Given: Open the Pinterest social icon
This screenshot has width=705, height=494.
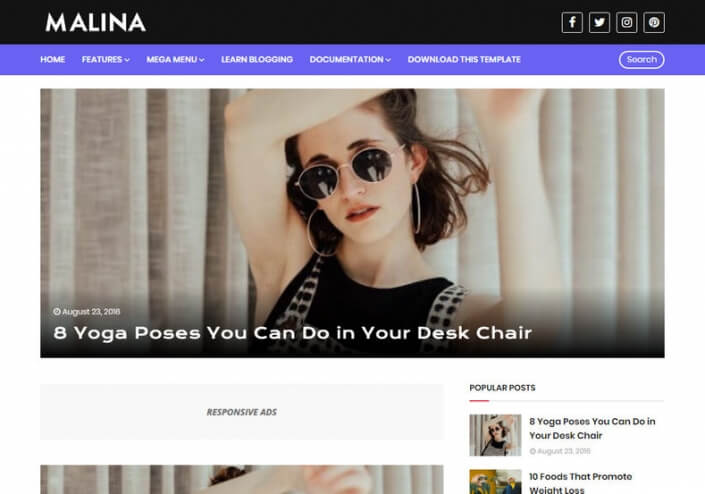Looking at the screenshot, I should click(654, 22).
